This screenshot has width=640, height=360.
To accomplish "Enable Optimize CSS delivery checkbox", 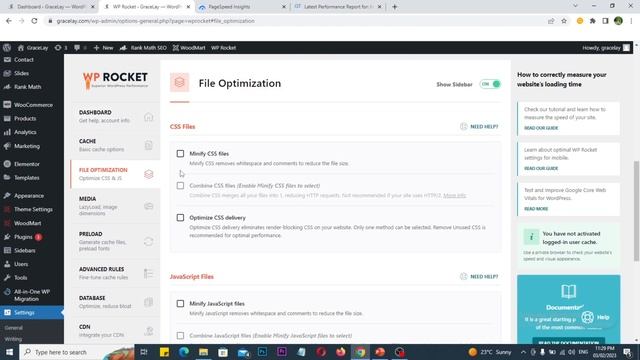I will [x=180, y=218].
